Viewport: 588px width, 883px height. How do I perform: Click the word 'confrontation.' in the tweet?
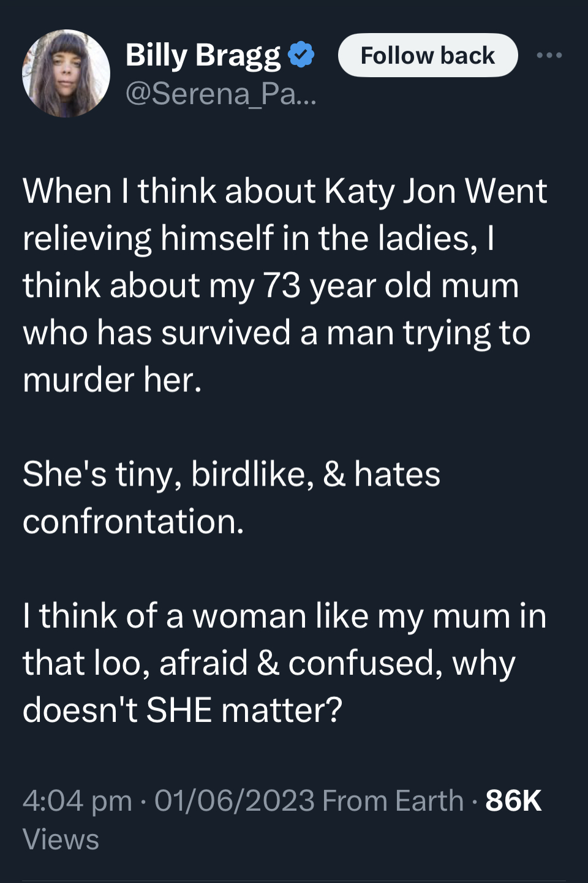click(x=134, y=522)
